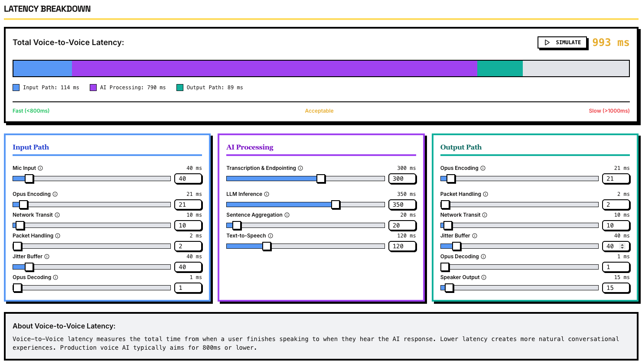Image resolution: width=642 pixels, height=364 pixels.
Task: Click the purple AI Processing bar segment
Action: pyautogui.click(x=275, y=68)
